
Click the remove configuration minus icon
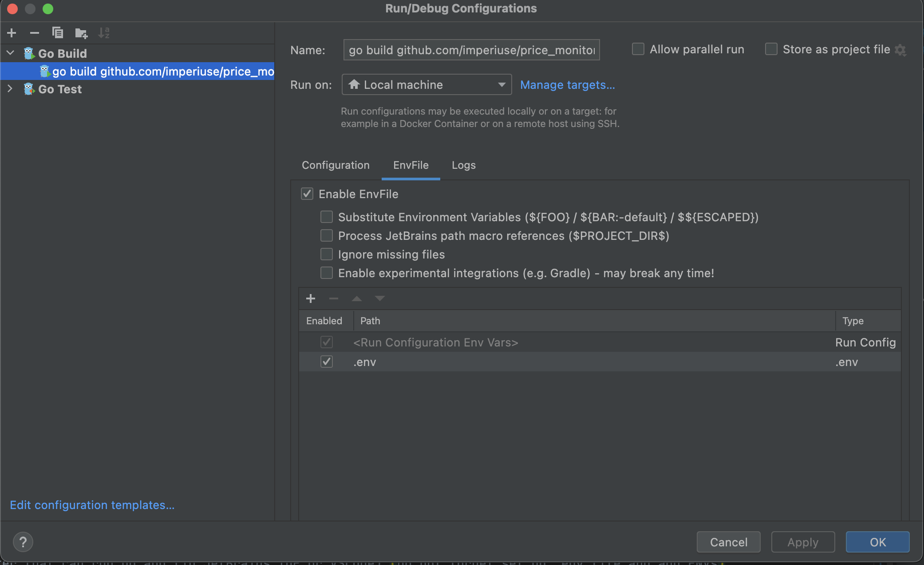point(35,33)
